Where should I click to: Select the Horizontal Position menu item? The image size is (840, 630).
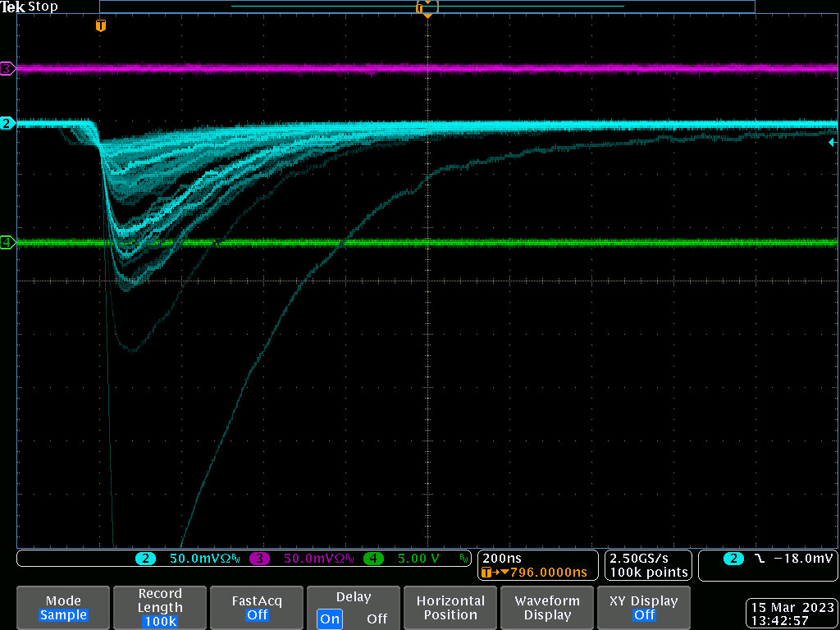coord(450,608)
